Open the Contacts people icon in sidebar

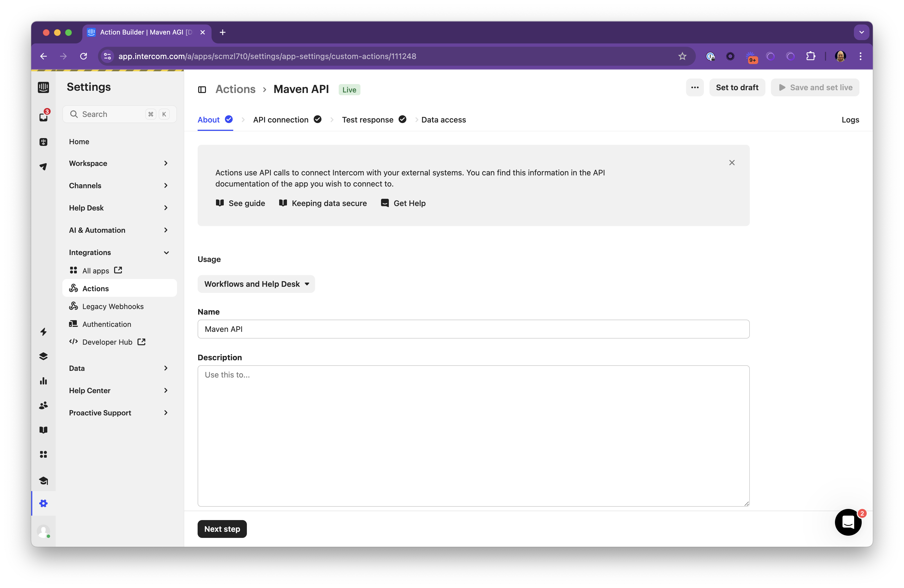[44, 405]
